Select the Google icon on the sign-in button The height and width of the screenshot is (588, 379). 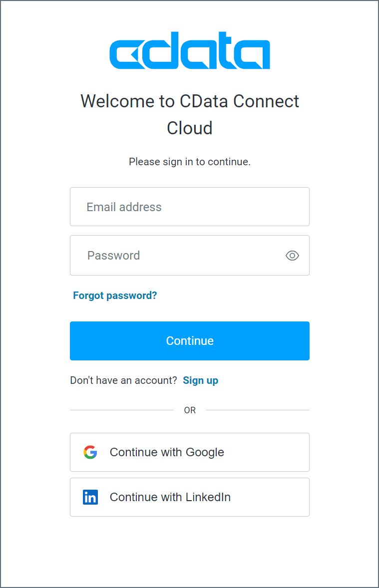(90, 452)
